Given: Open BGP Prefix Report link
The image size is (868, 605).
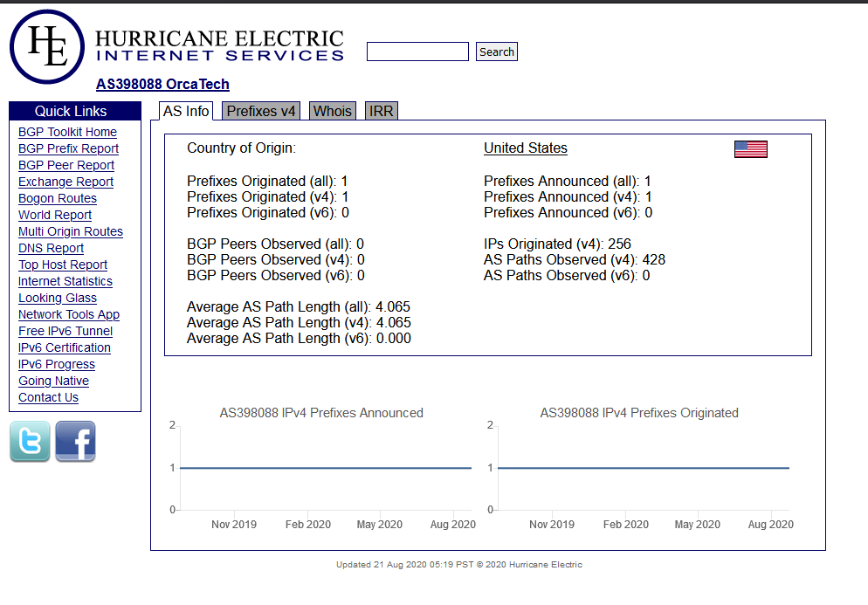Looking at the screenshot, I should (69, 148).
